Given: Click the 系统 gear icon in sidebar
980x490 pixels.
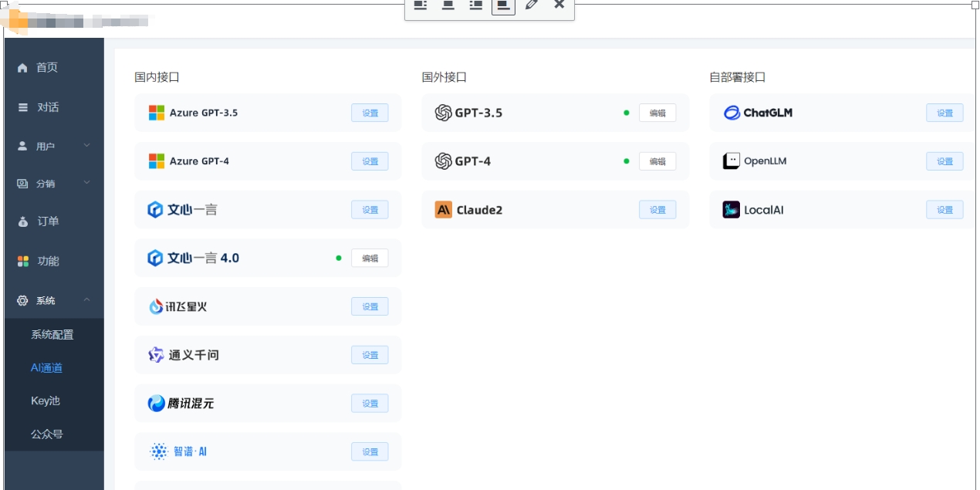Looking at the screenshot, I should 22,300.
